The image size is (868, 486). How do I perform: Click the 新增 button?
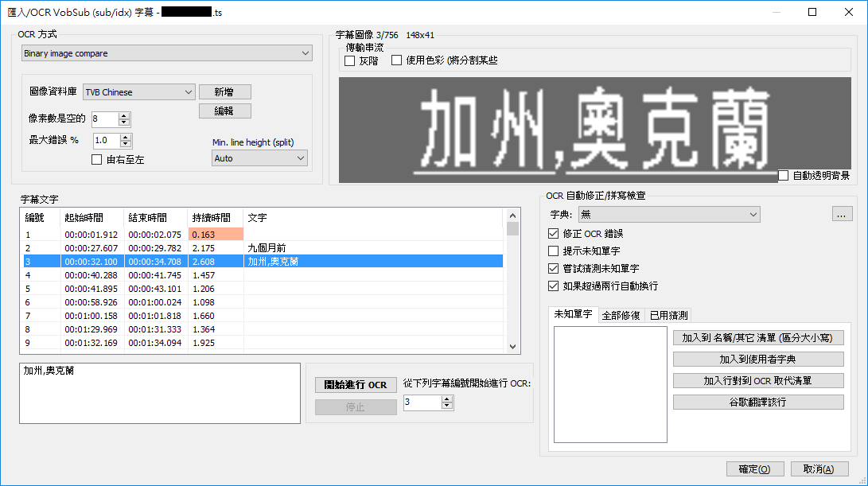pyautogui.click(x=224, y=92)
